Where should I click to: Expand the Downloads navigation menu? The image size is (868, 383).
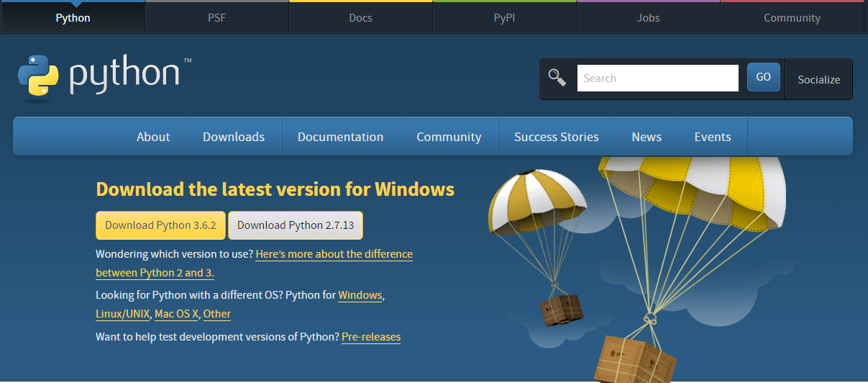(x=234, y=137)
